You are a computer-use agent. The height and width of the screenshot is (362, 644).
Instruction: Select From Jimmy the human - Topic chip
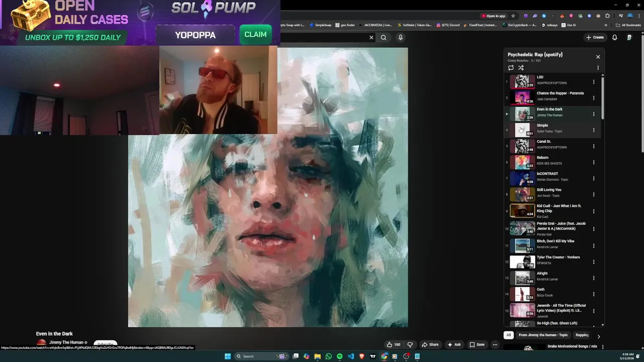click(x=543, y=335)
